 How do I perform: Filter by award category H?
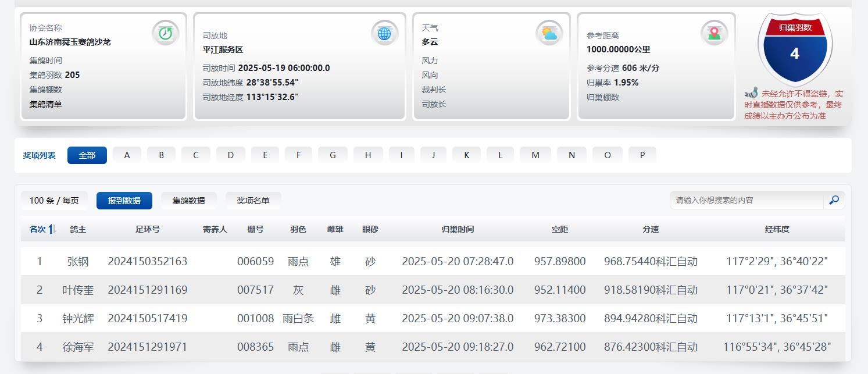tap(367, 155)
